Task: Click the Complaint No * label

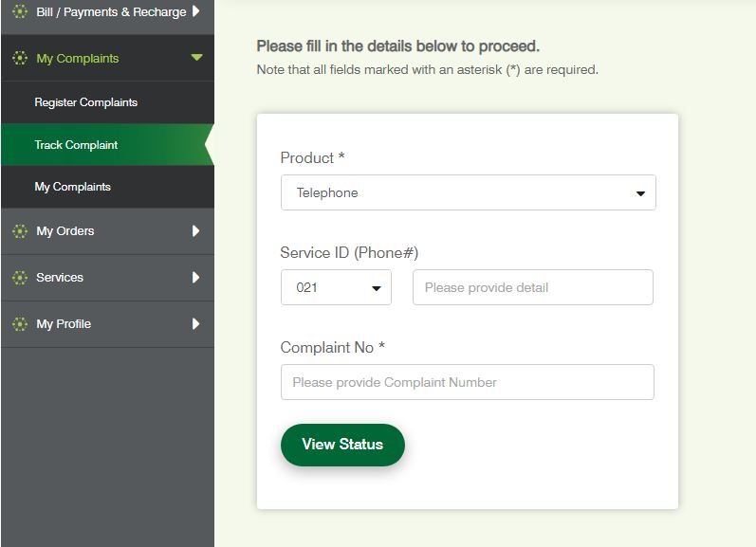Action: [x=333, y=347]
